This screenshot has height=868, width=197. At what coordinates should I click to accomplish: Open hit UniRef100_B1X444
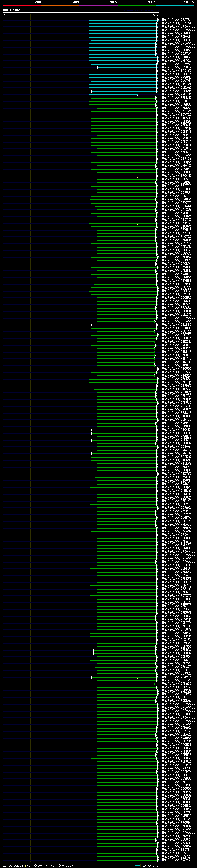[x=176, y=206]
